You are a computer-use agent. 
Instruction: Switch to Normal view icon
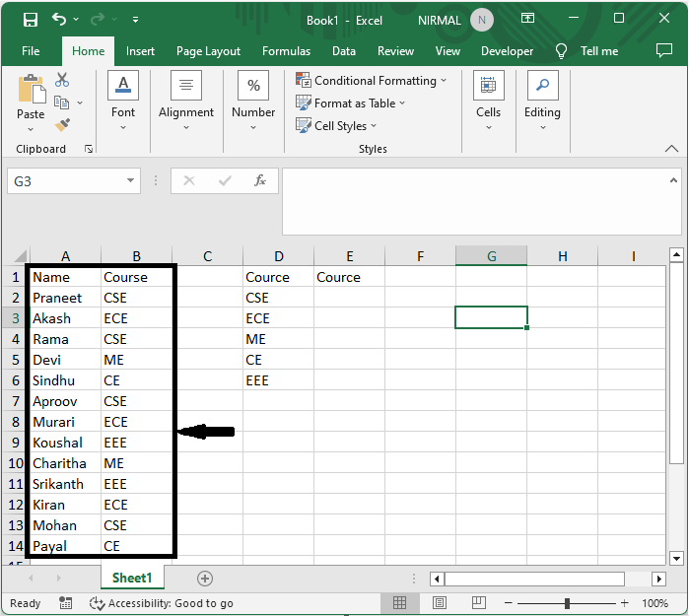tap(399, 603)
